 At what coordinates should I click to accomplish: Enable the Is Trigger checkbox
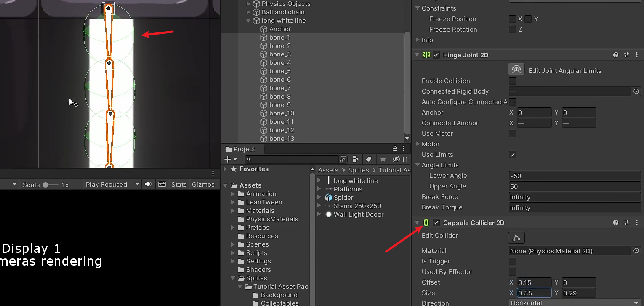(512, 261)
